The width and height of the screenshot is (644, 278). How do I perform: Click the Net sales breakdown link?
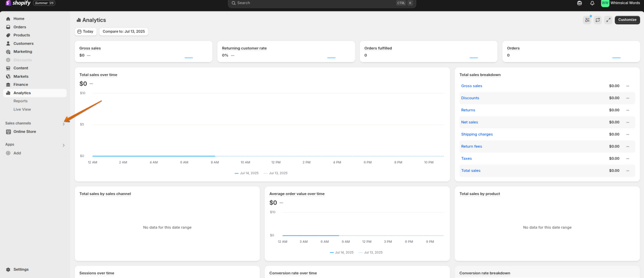coord(470,122)
